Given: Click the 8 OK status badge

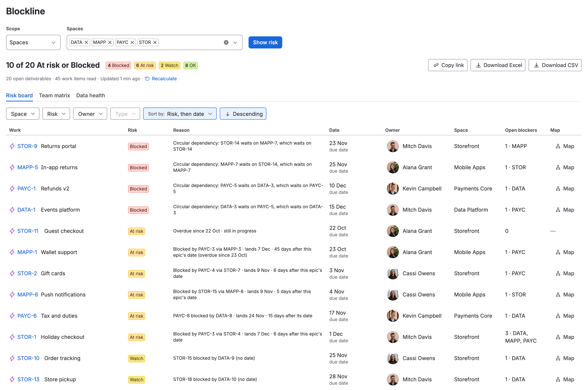Looking at the screenshot, I should tap(190, 66).
